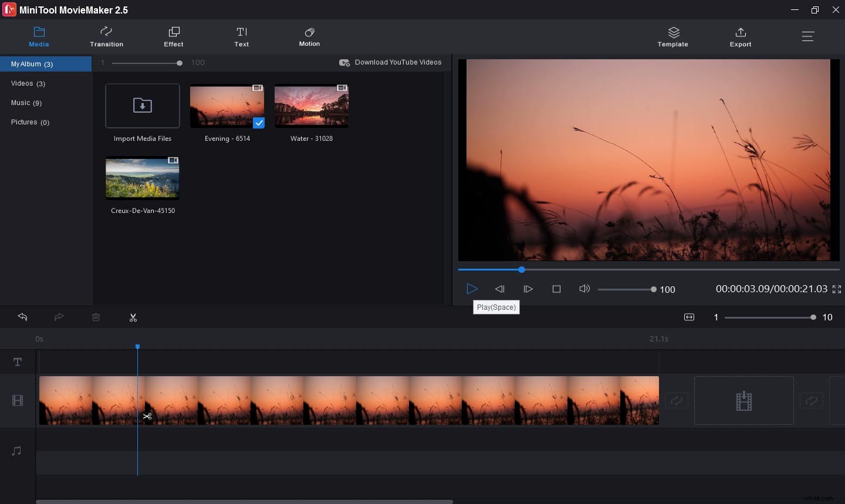Screen dimensions: 845x504
Task: Mute the preview volume speaker icon
Action: click(x=584, y=289)
